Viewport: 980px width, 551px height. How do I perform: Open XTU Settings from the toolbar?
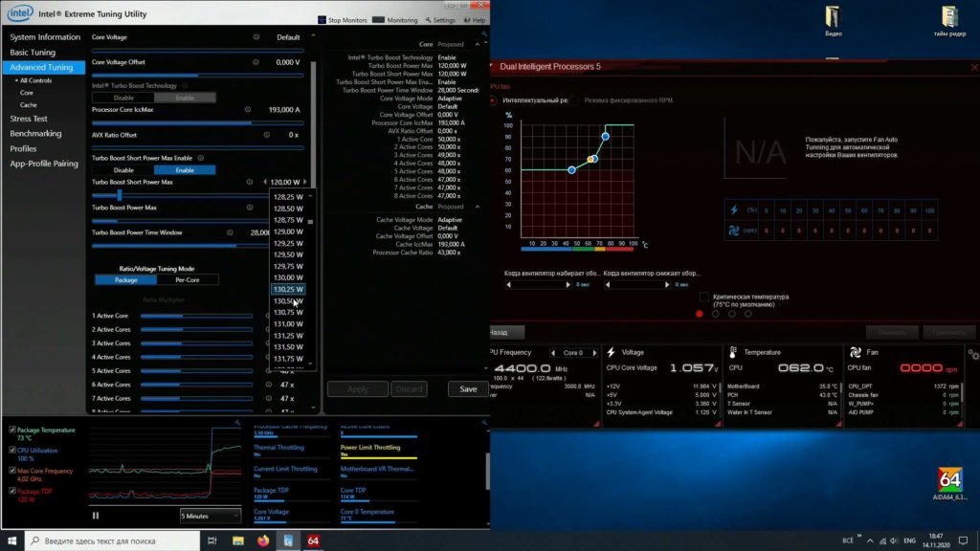click(440, 20)
